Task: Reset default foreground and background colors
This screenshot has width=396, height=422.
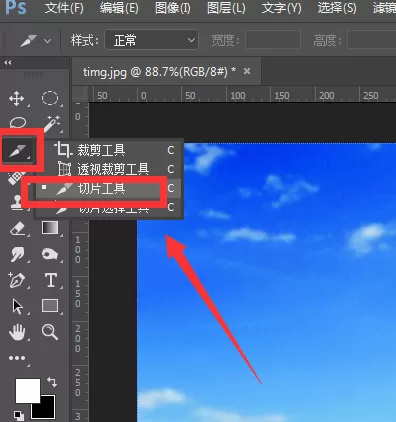Action: [x=19, y=415]
